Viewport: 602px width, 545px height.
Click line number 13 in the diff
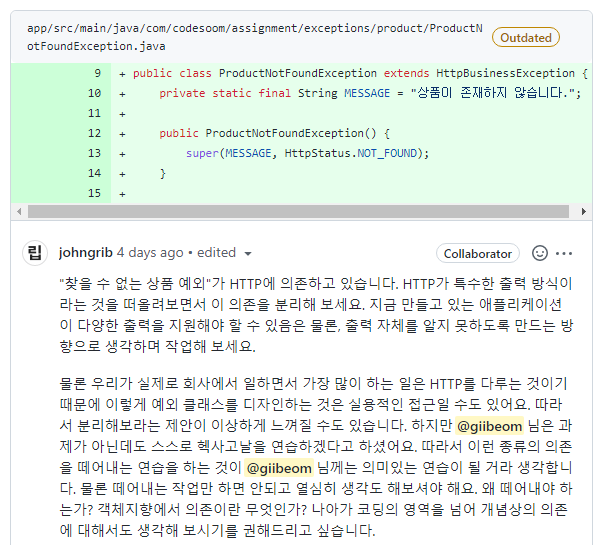[x=94, y=153]
